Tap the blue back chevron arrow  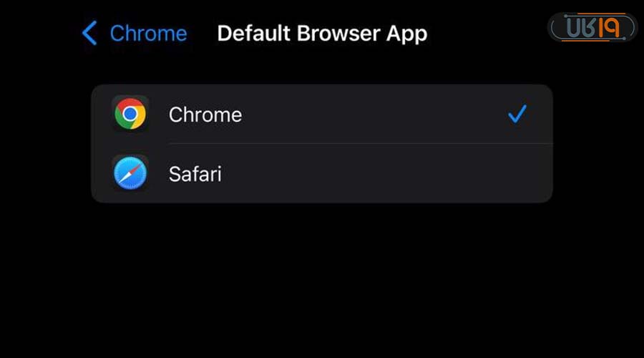point(89,33)
